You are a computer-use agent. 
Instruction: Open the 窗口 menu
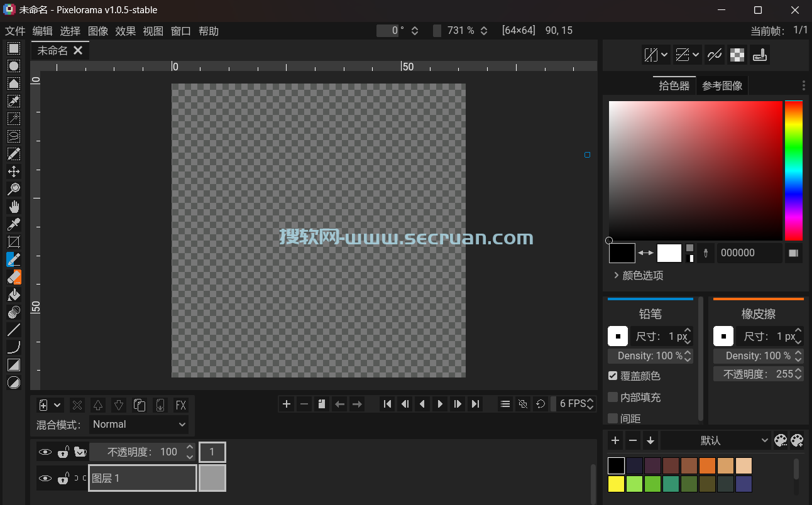(181, 31)
